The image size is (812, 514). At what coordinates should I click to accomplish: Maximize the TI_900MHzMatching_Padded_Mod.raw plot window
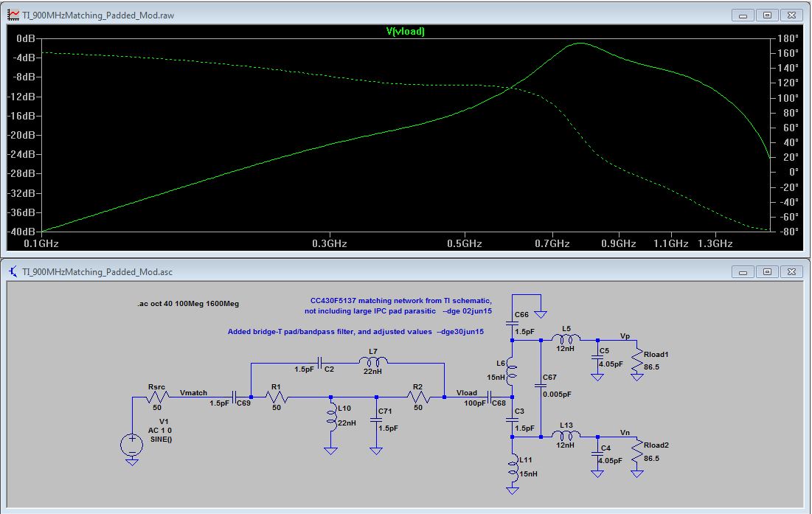click(x=767, y=15)
